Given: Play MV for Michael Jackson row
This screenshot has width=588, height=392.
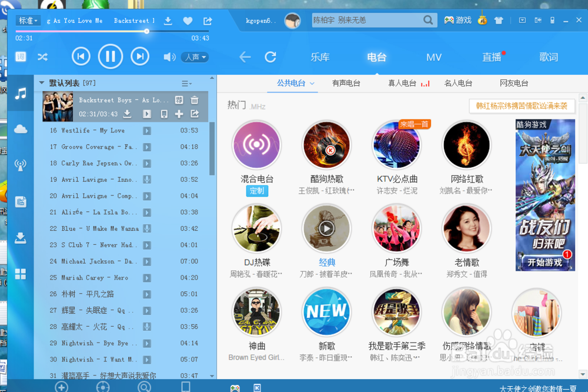Looking at the screenshot, I should [146, 262].
